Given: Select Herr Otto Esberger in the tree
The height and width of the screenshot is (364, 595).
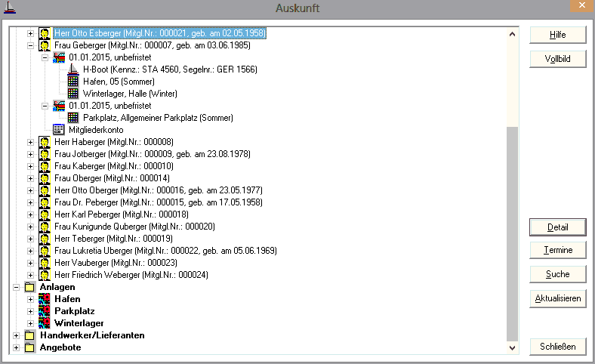Looking at the screenshot, I should pos(160,33).
